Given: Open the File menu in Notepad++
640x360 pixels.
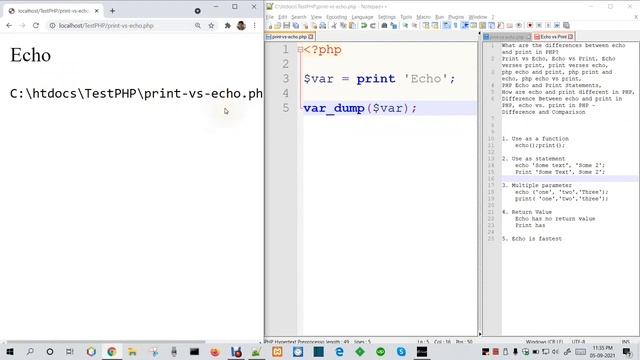Looking at the screenshot, I should [270, 17].
